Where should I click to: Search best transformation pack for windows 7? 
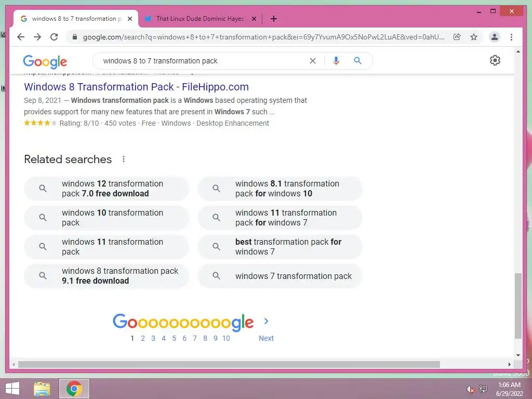[280, 247]
